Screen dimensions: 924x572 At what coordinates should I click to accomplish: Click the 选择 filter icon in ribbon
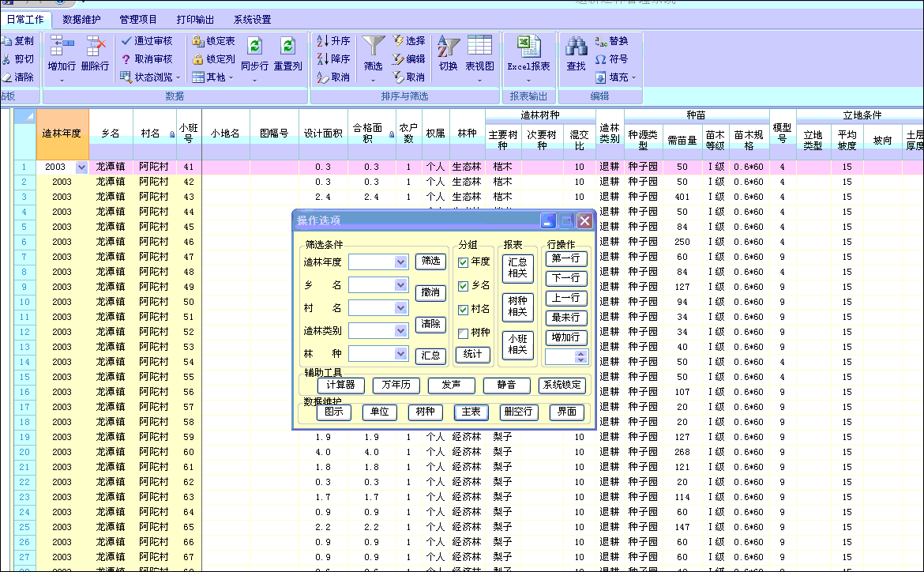tap(398, 41)
